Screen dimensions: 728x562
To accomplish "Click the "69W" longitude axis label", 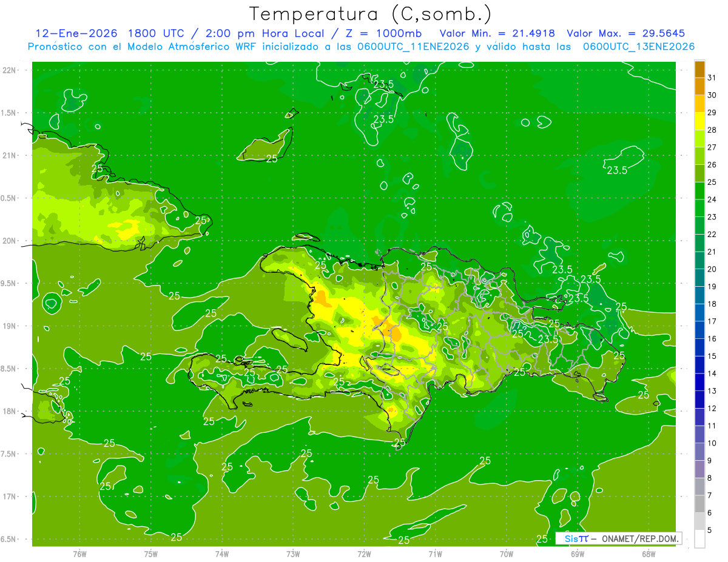I will pyautogui.click(x=578, y=554).
